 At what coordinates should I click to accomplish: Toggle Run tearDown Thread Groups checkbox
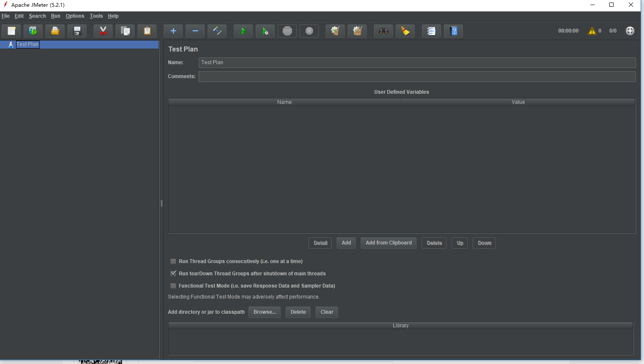[x=173, y=274]
